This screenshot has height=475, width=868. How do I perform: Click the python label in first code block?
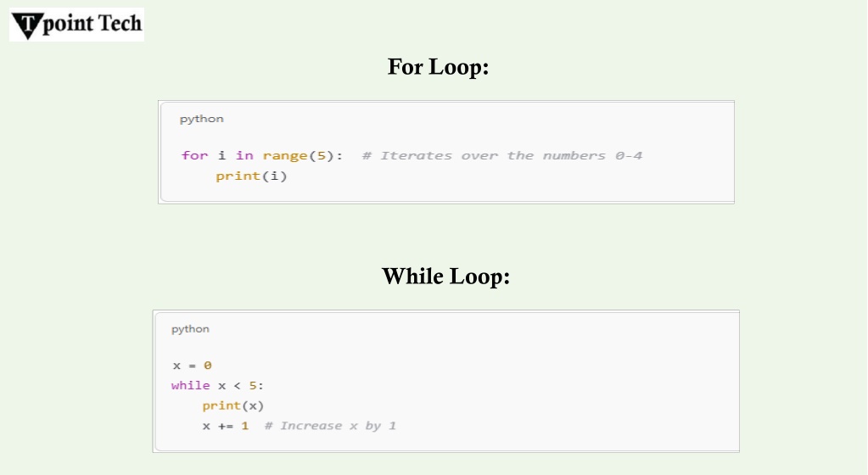201,119
